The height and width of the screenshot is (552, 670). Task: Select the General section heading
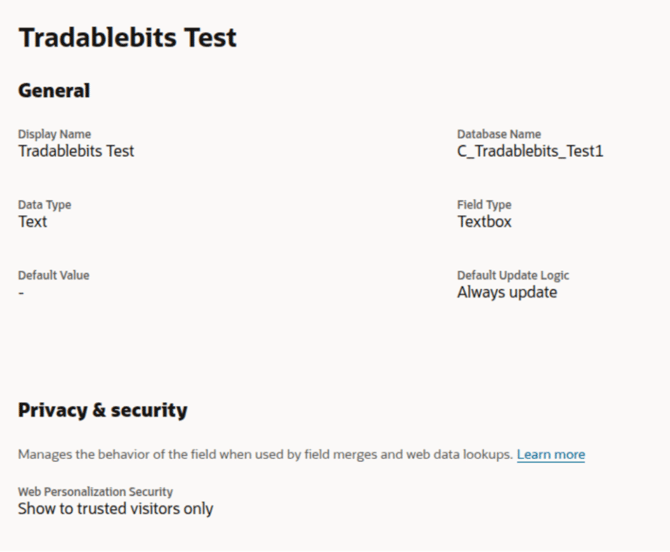(x=54, y=91)
